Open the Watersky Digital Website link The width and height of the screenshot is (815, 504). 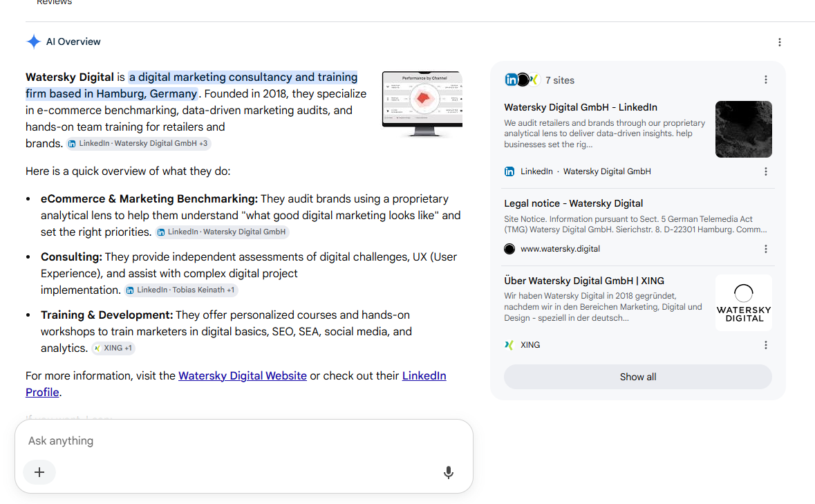(x=242, y=375)
